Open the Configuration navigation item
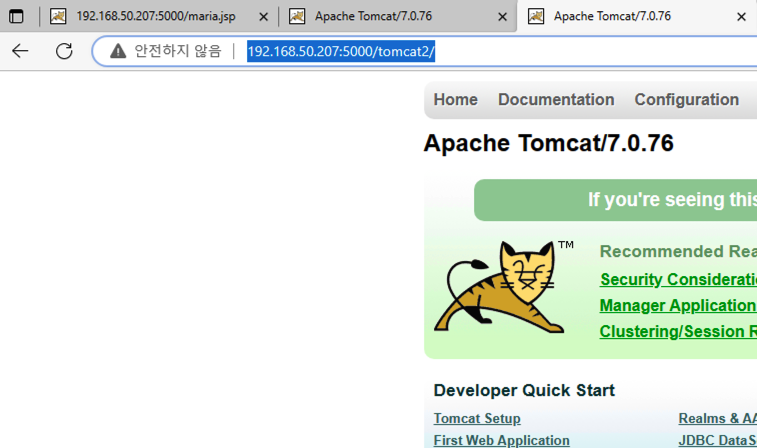Image resolution: width=757 pixels, height=448 pixels. click(687, 99)
